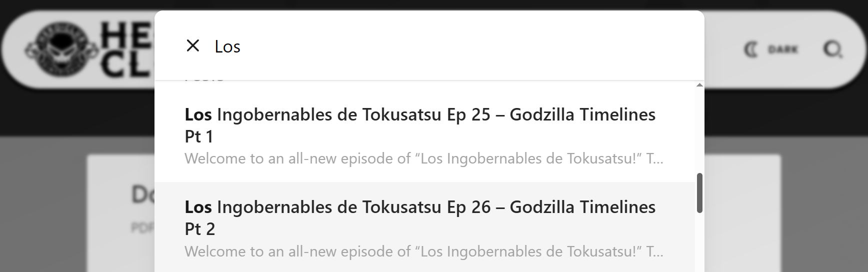This screenshot has height=272, width=868.
Task: Click the excerpt text under the Ep 25 result
Action: [x=424, y=159]
